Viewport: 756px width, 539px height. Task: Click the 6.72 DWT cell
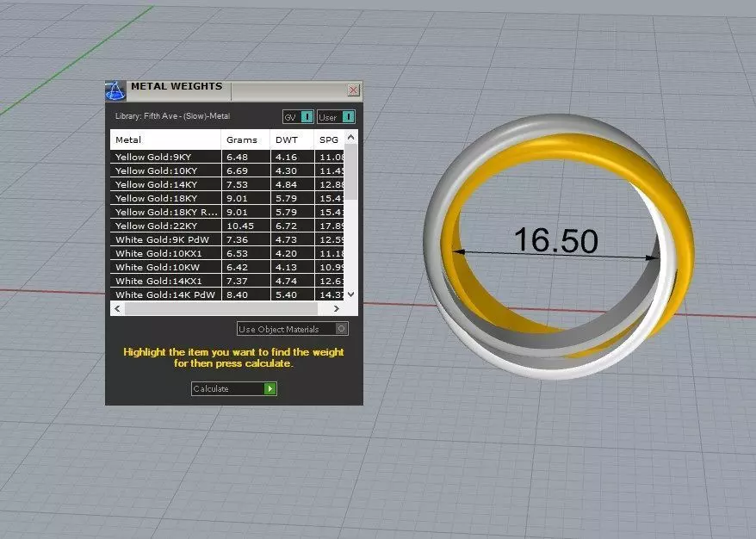pos(292,226)
